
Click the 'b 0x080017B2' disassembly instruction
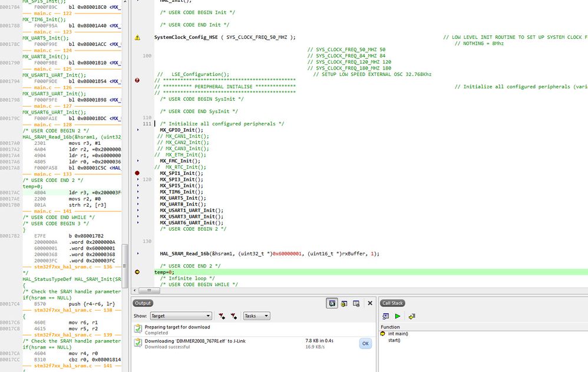click(86, 236)
